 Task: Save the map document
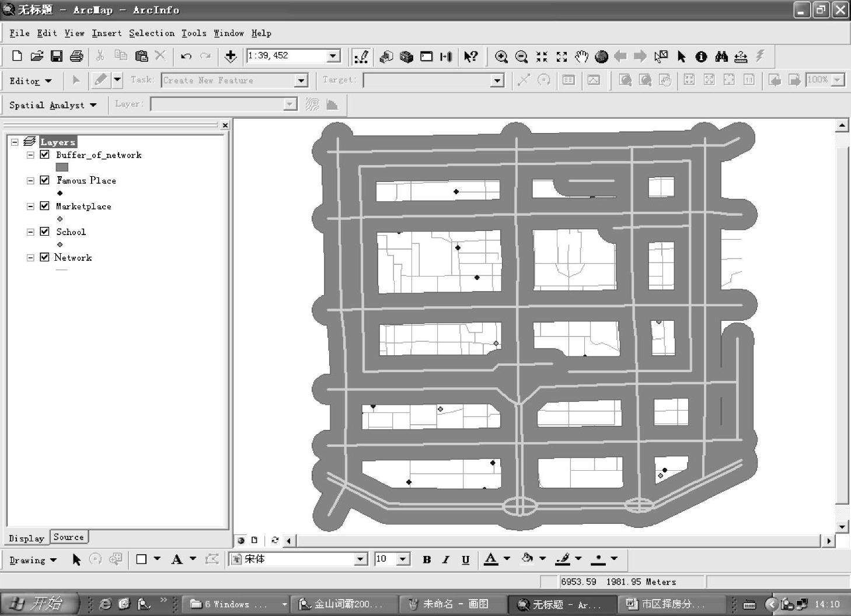57,56
